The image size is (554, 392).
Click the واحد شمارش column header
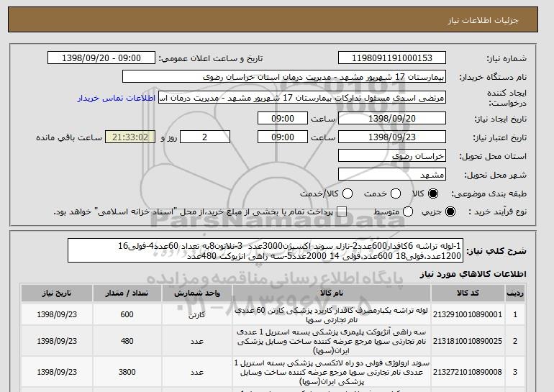coord(197,293)
